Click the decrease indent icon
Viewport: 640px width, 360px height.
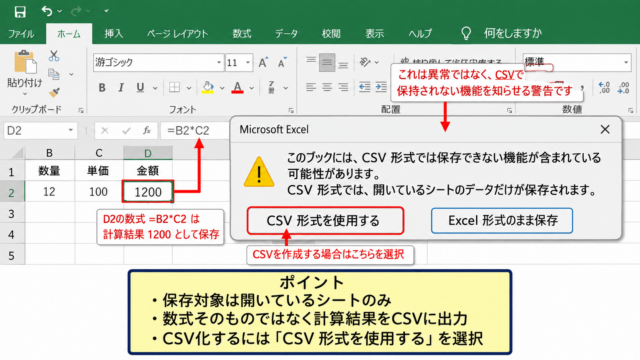click(x=364, y=87)
